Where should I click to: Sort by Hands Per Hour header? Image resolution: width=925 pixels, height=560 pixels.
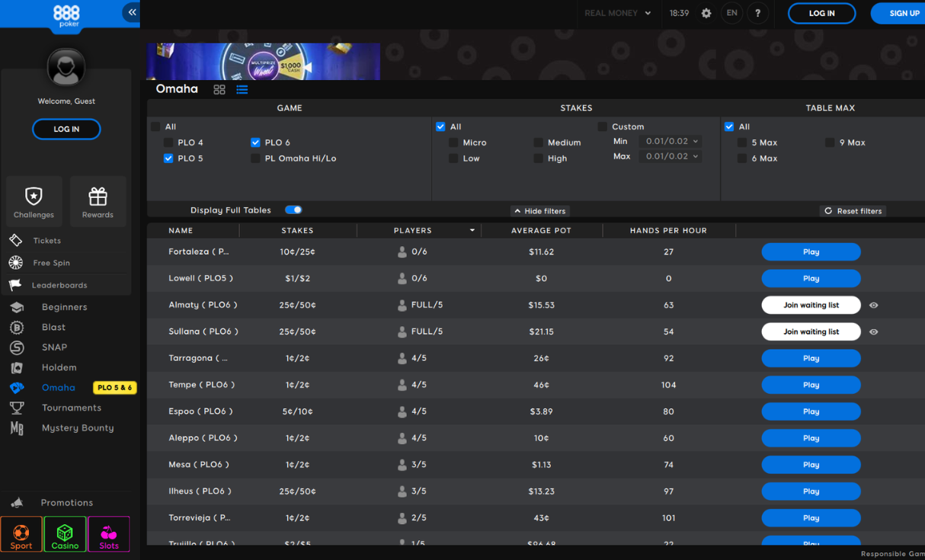pyautogui.click(x=668, y=230)
